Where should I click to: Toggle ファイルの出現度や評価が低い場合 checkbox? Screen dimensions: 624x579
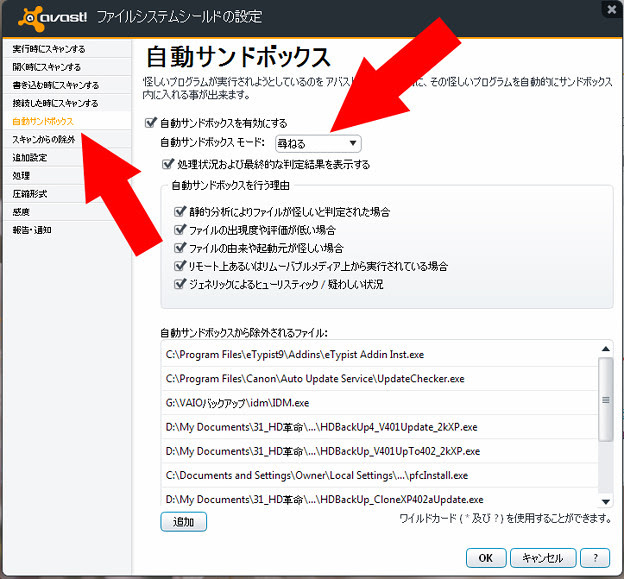180,230
